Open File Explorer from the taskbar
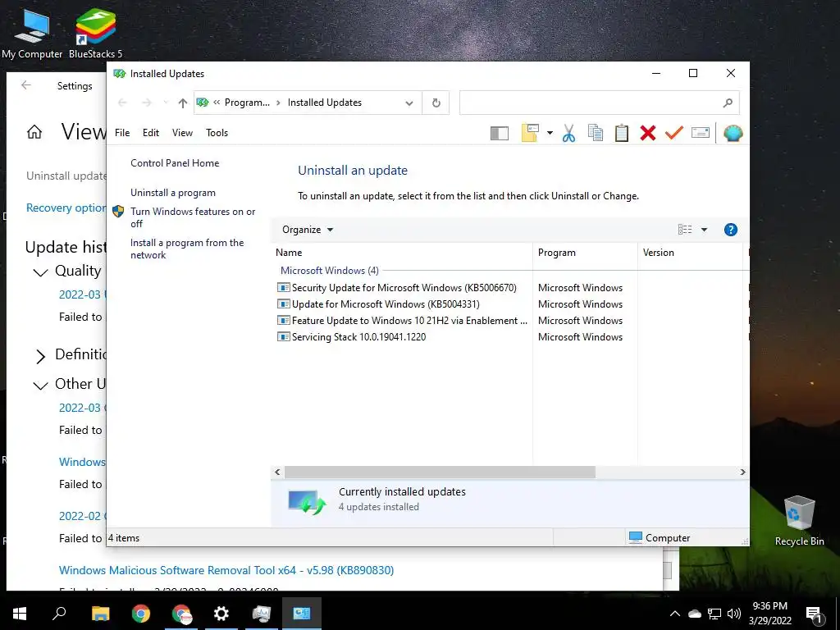 (x=100, y=614)
